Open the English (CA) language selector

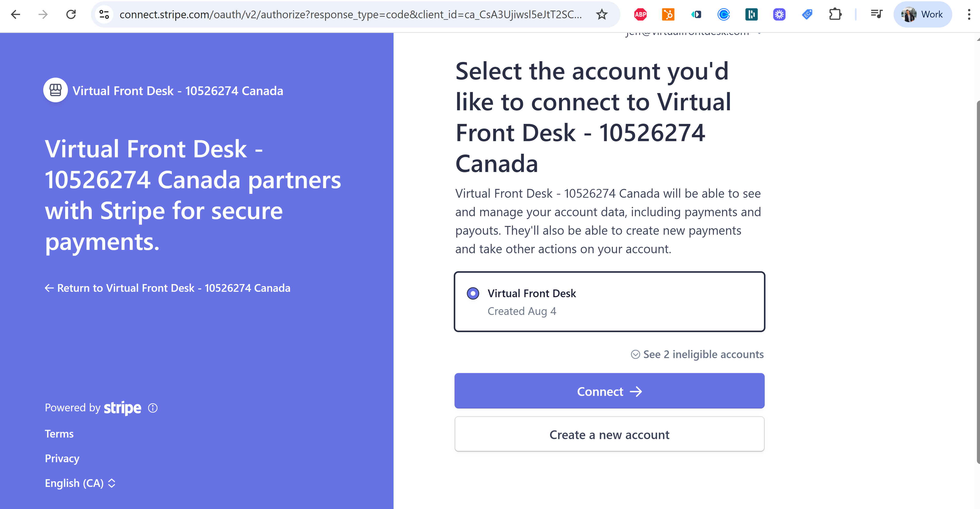(80, 483)
